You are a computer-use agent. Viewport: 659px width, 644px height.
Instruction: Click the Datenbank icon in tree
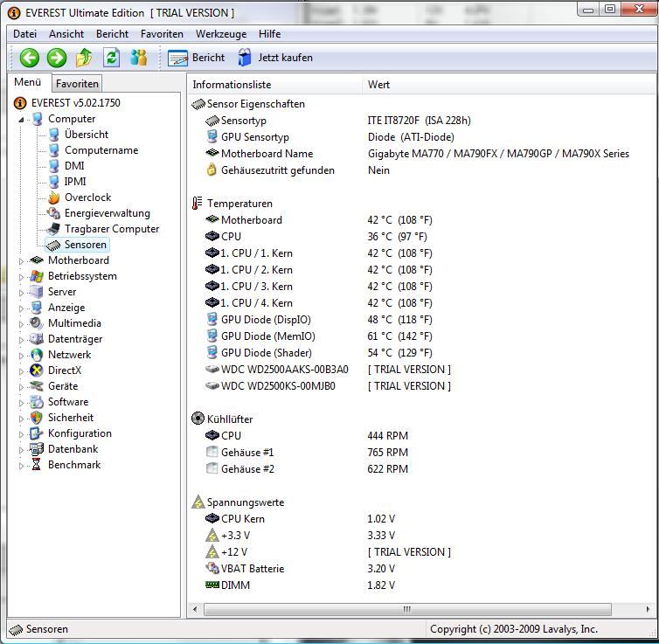click(37, 449)
